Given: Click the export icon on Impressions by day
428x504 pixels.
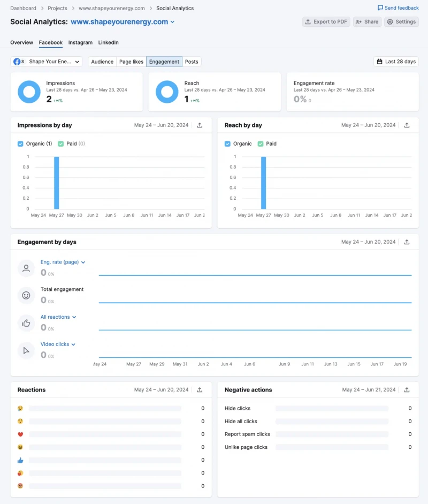Looking at the screenshot, I should (x=200, y=125).
